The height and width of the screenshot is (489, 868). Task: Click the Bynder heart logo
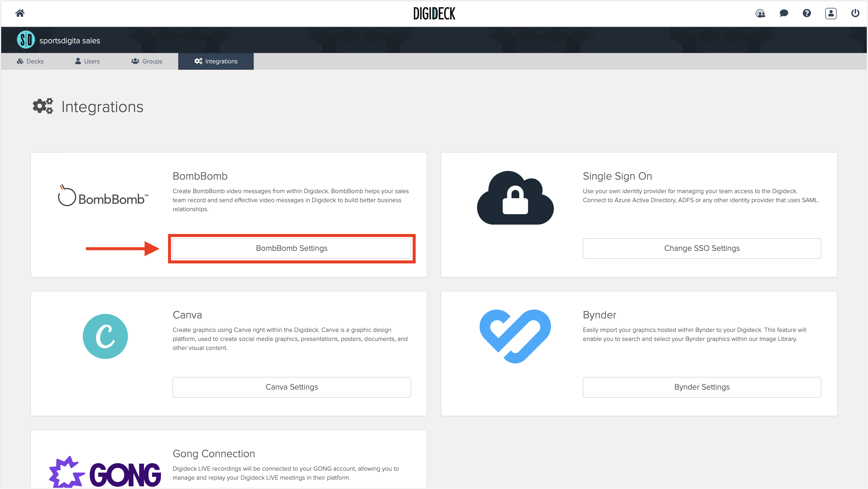coord(515,336)
